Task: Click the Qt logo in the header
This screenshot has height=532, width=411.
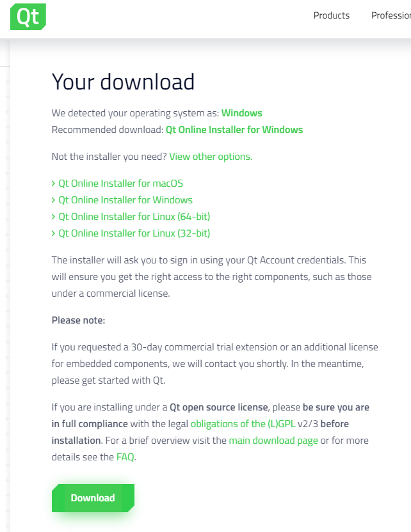Action: (x=28, y=17)
